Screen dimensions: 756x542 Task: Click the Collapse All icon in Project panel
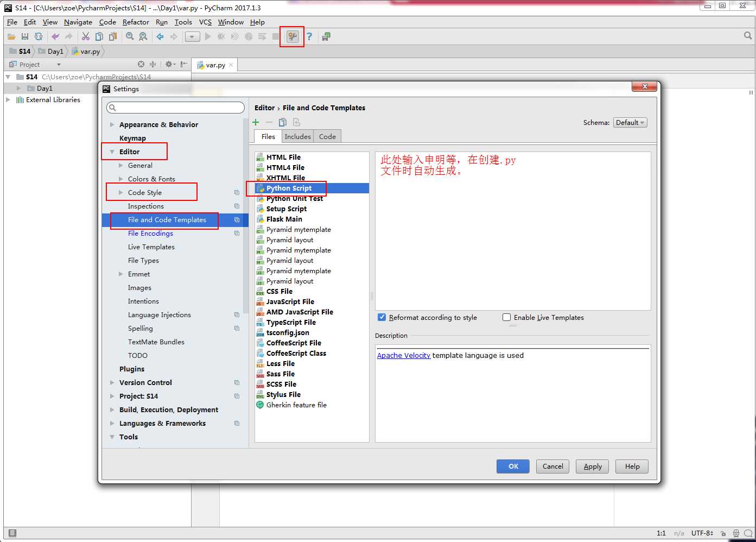[153, 64]
